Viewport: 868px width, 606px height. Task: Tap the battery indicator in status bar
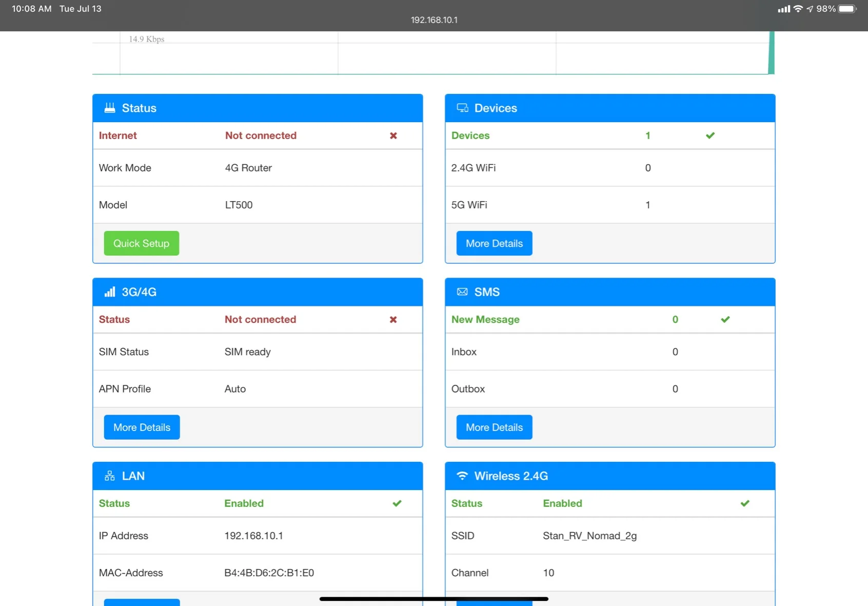[847, 9]
